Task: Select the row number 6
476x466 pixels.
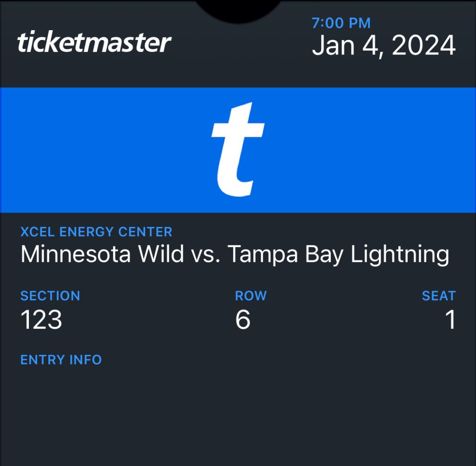Action: coord(243,320)
